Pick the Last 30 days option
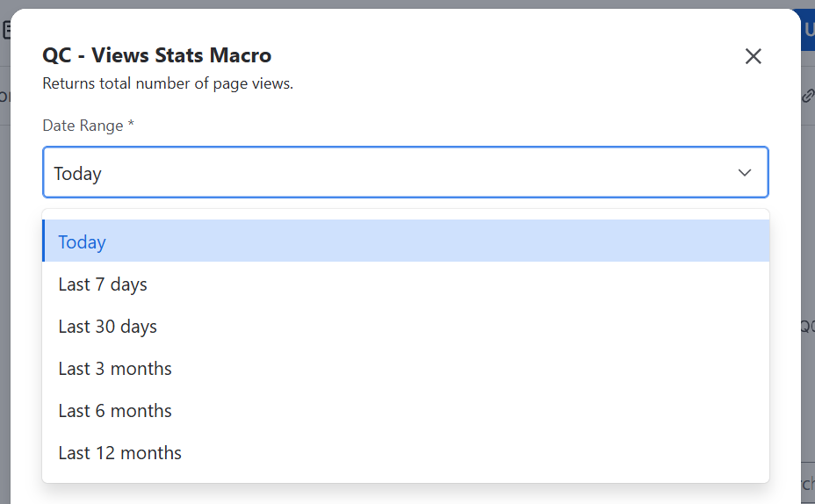This screenshot has height=504, width=815. point(406,327)
